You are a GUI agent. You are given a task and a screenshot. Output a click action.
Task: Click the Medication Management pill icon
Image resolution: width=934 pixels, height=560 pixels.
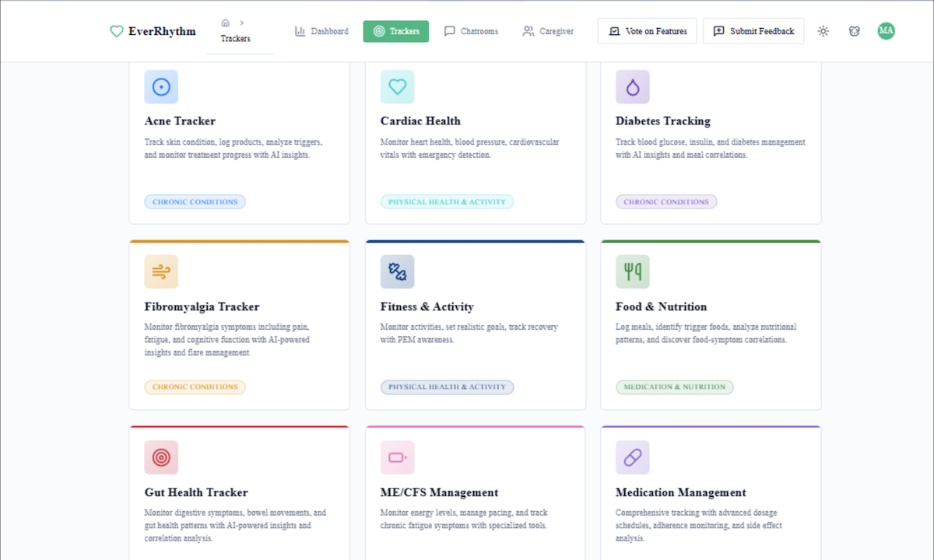[x=632, y=457]
